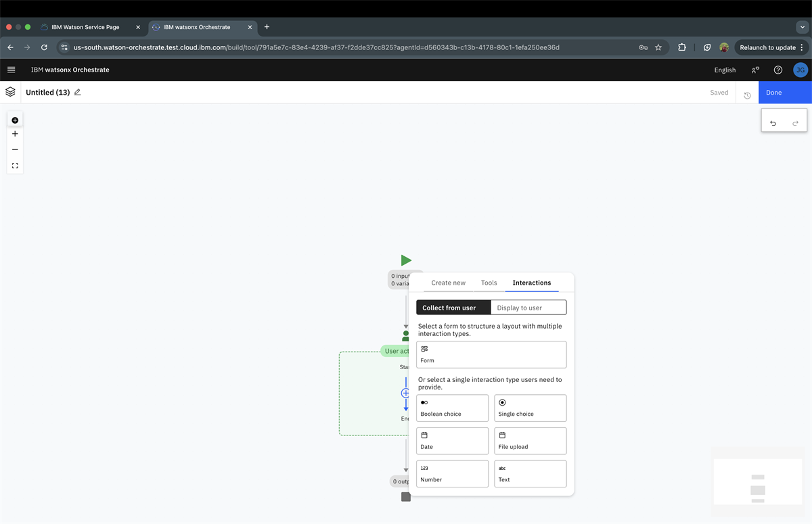
Task: Click the User activity node label
Action: click(x=397, y=351)
